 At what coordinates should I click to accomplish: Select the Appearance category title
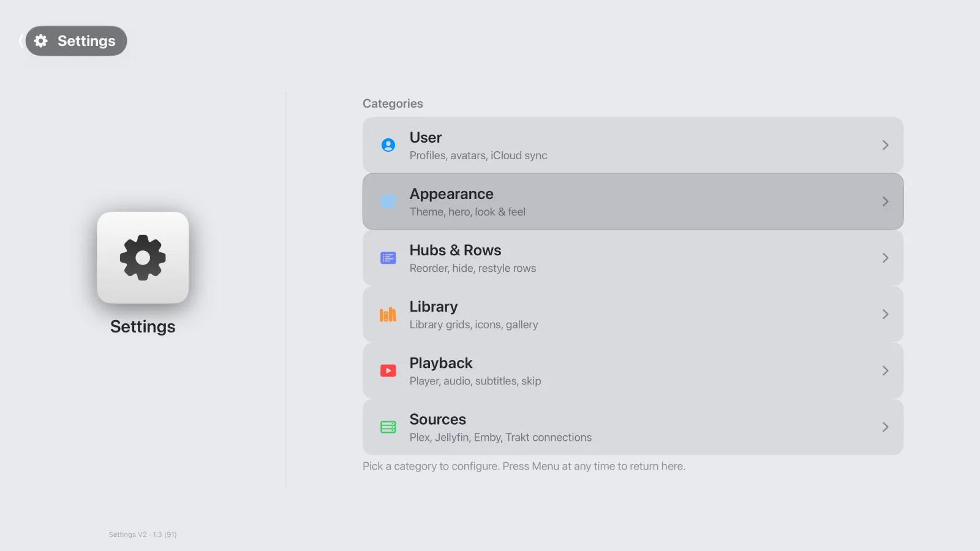[451, 194]
